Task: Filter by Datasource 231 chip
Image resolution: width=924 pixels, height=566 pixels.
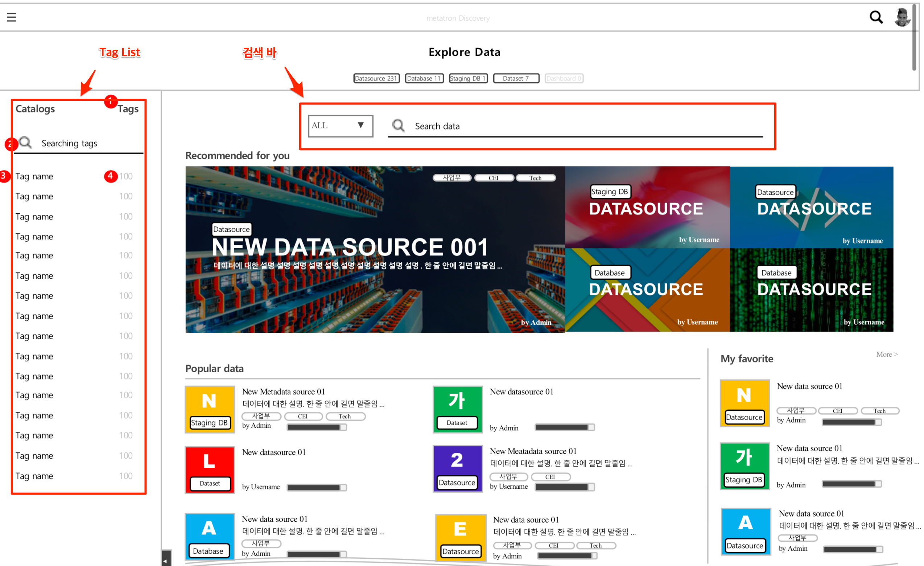Action: (x=376, y=78)
